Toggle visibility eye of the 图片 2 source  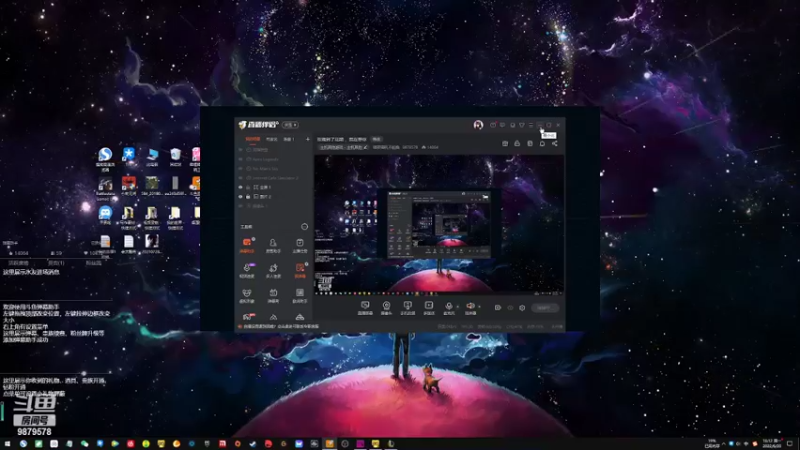(241, 196)
